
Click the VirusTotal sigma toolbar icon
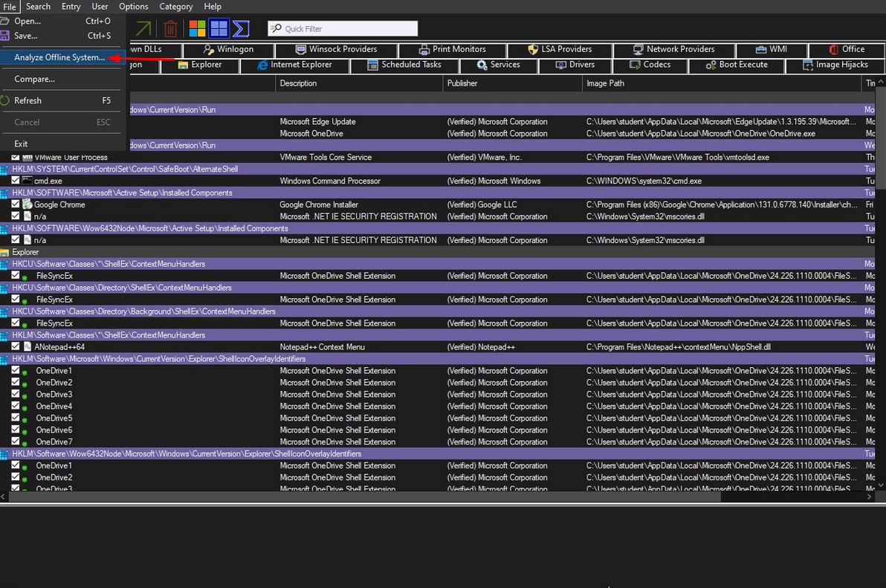[x=240, y=28]
